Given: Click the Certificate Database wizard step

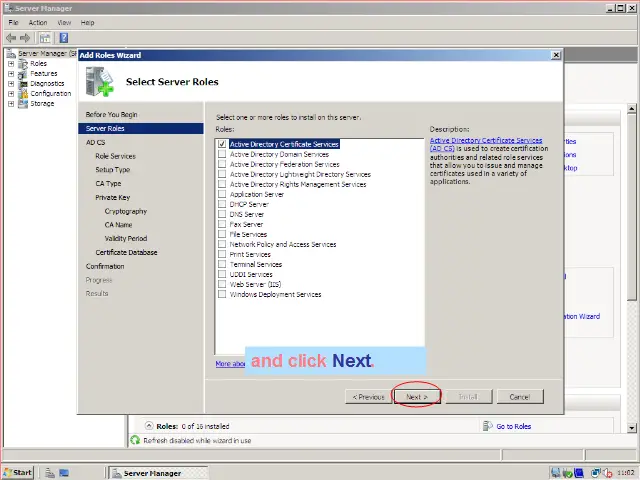Looking at the screenshot, I should point(127,253).
